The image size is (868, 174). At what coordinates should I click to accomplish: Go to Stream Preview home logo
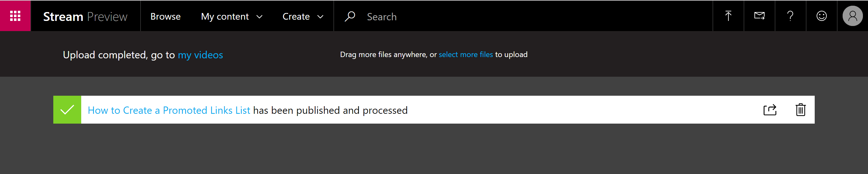85,16
